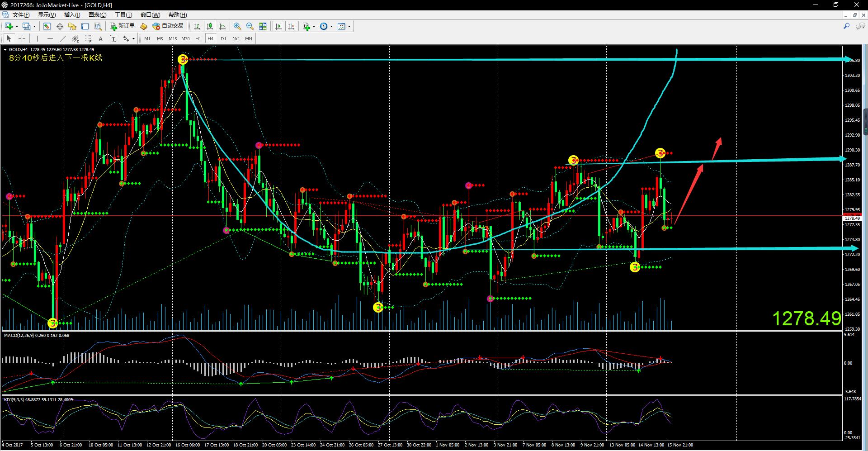Image resolution: width=868 pixels, height=451 pixels.
Task: Open the 图表(C) menu
Action: coord(97,15)
